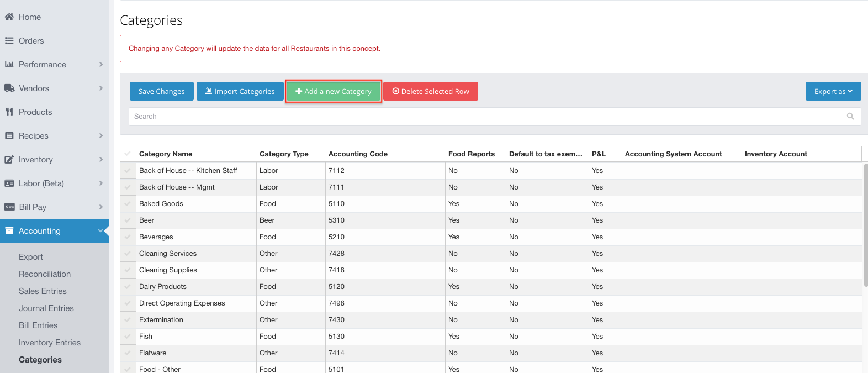The height and width of the screenshot is (373, 868).
Task: Expand the Recipes menu chevron
Action: pos(101,136)
